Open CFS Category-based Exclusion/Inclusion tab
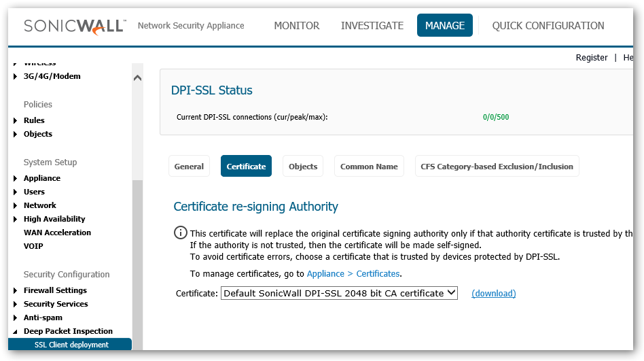 pyautogui.click(x=497, y=167)
